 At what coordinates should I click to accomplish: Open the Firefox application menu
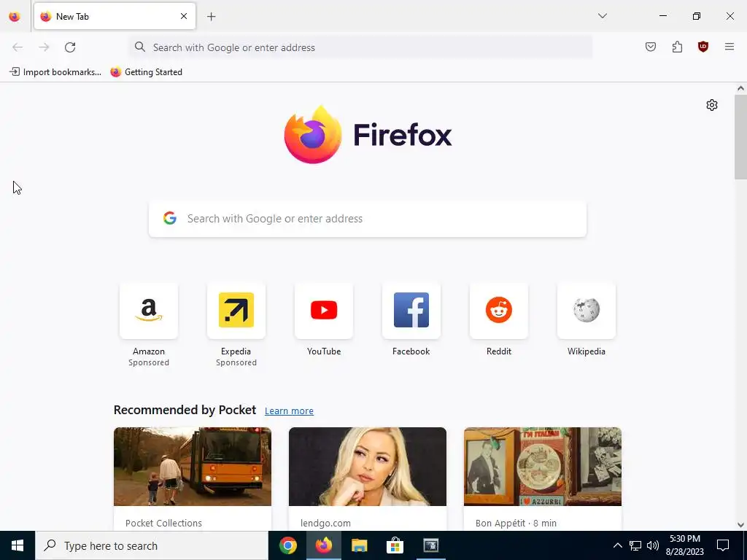tap(729, 47)
